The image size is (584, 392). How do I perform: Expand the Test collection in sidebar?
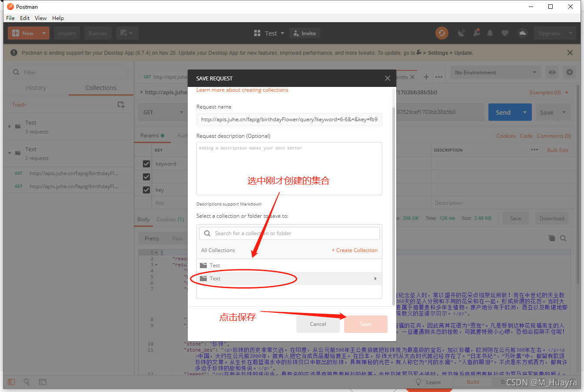(10, 126)
